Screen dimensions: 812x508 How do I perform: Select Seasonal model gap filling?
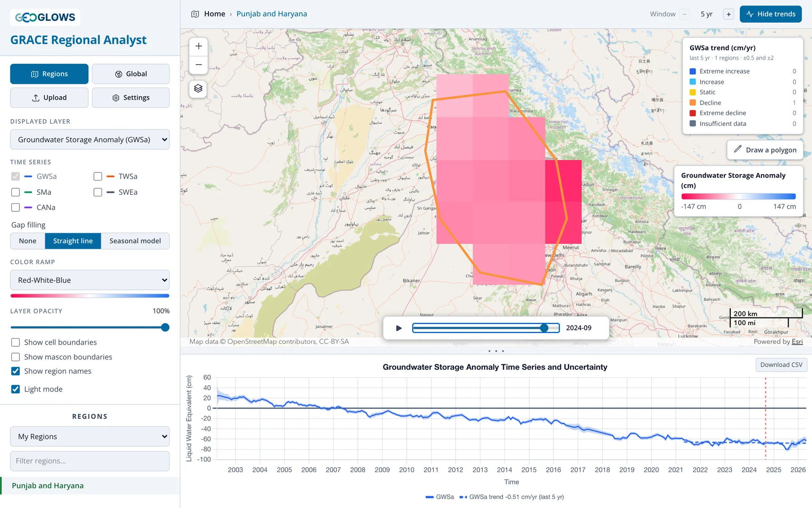tap(135, 241)
